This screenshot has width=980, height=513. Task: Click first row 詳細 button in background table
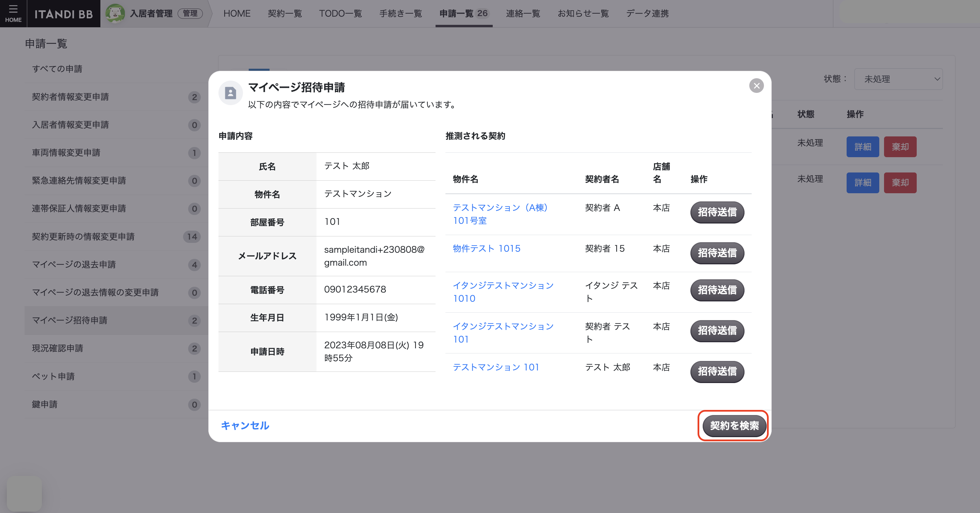tap(863, 147)
